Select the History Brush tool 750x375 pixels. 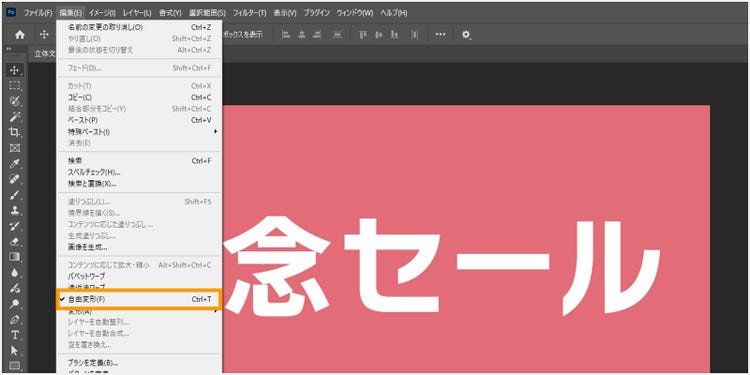pyautogui.click(x=15, y=226)
